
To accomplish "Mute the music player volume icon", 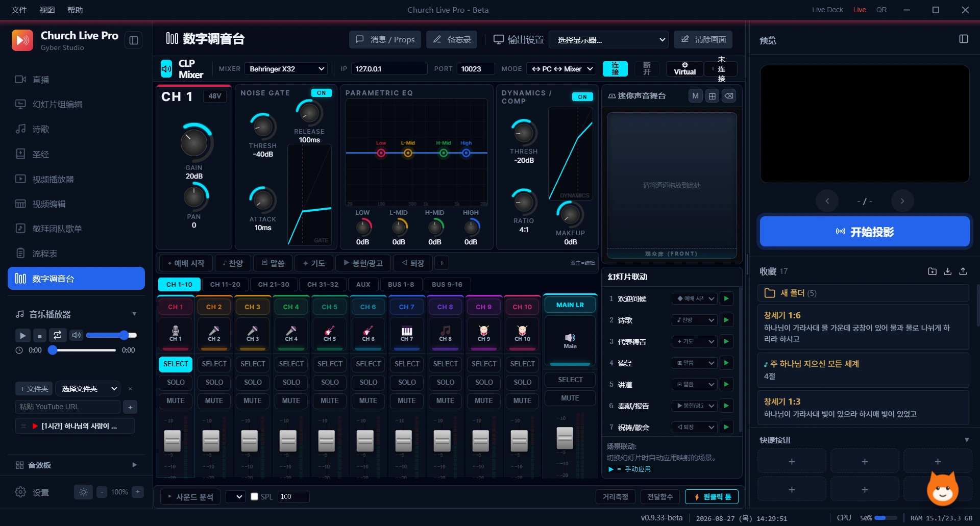I will [76, 335].
